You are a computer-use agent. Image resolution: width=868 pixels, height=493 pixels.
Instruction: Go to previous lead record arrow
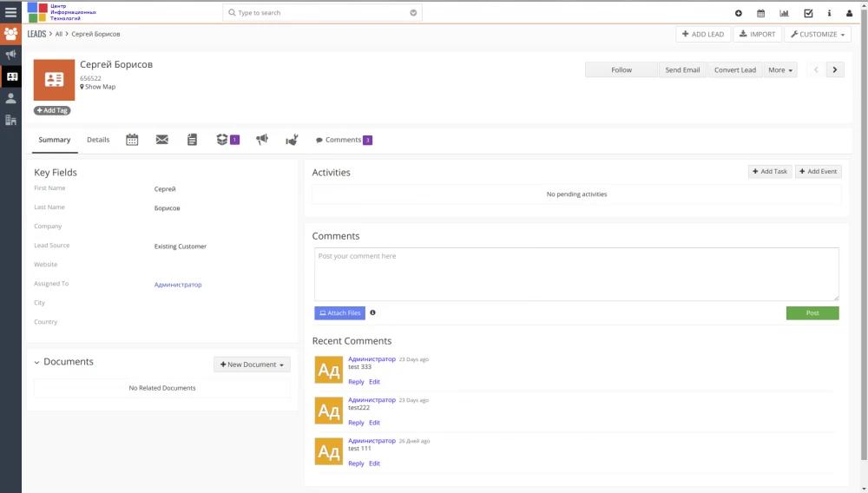click(x=816, y=69)
